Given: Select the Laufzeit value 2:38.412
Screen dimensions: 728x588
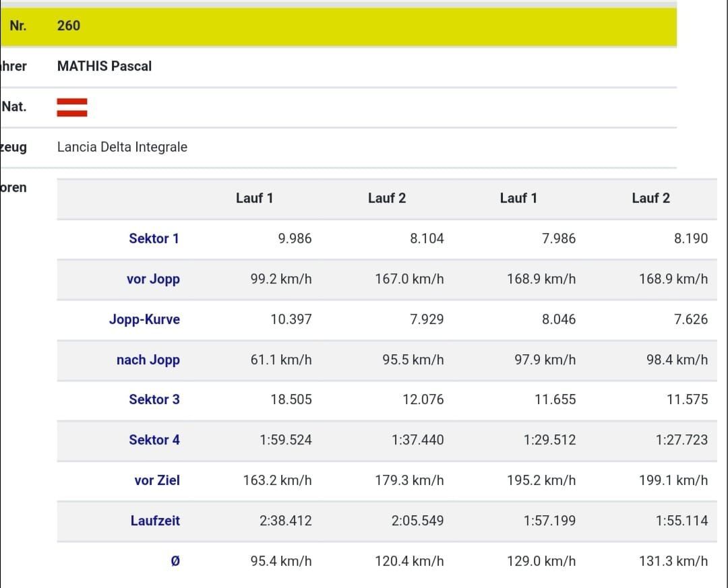Looking at the screenshot, I should click(x=286, y=521).
